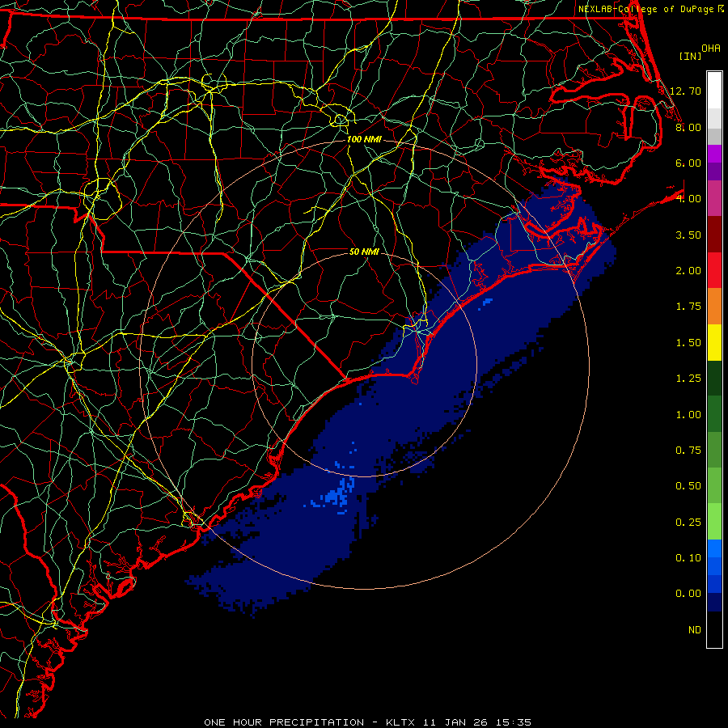Click the white legend color swatch
The image size is (728, 728).
714,90
